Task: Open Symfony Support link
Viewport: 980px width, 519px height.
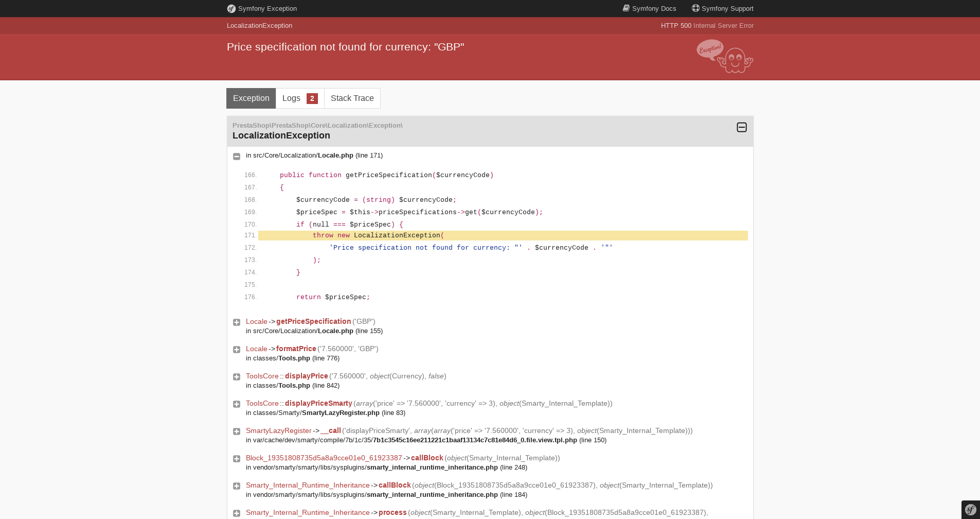Action: (722, 8)
